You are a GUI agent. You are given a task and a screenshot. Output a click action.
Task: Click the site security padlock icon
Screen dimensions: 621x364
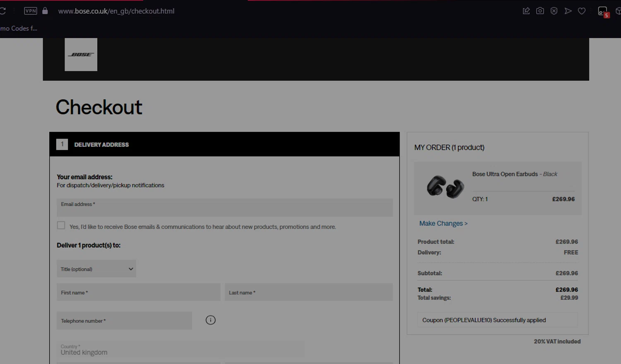coord(45,11)
